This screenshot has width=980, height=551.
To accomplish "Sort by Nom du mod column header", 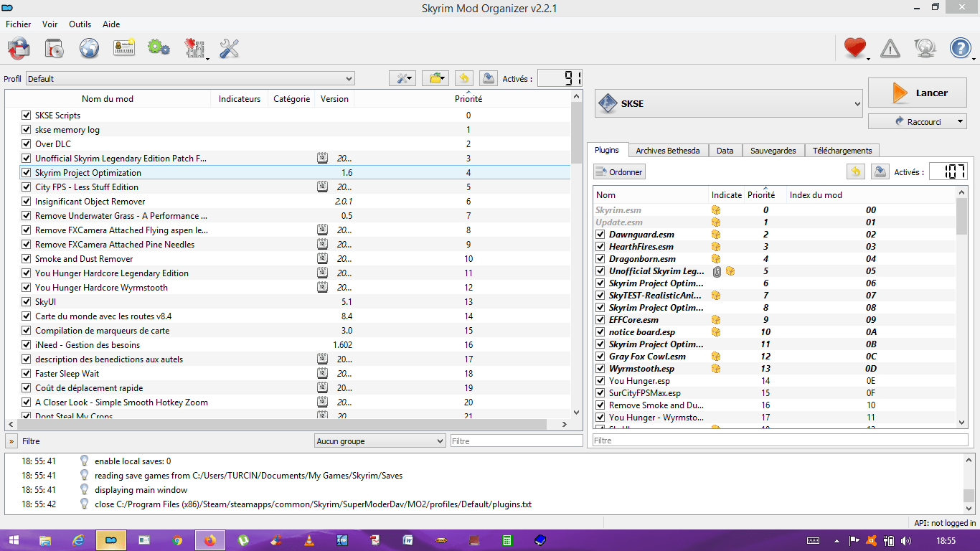I will tap(108, 99).
